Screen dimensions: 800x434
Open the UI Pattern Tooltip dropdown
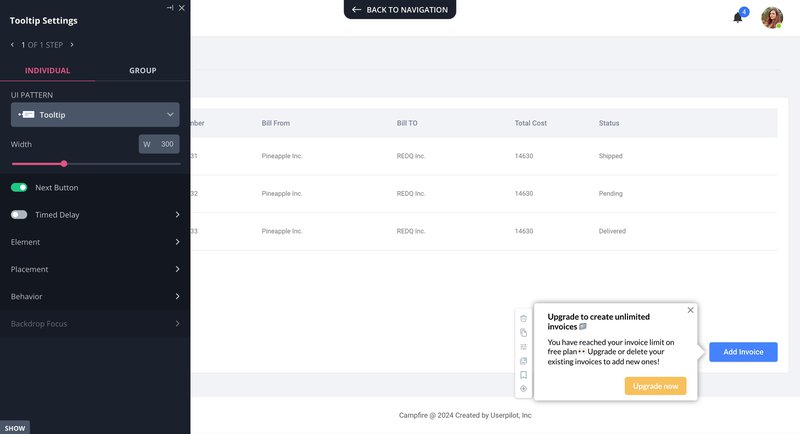(x=95, y=115)
